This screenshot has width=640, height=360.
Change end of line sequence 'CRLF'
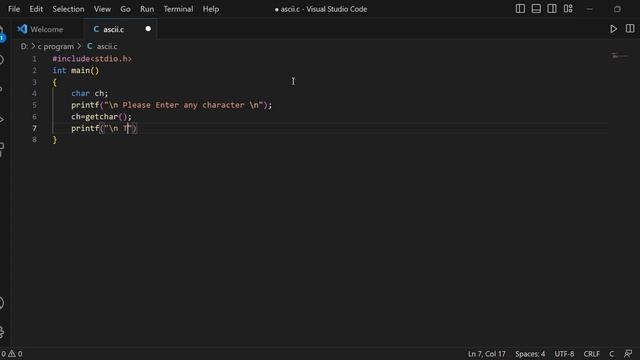click(591, 354)
